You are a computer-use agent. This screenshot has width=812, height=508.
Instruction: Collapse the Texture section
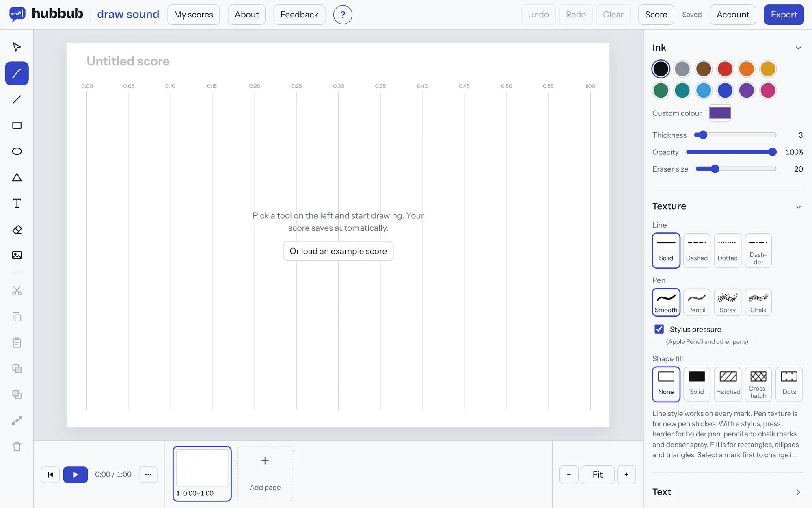pos(798,207)
